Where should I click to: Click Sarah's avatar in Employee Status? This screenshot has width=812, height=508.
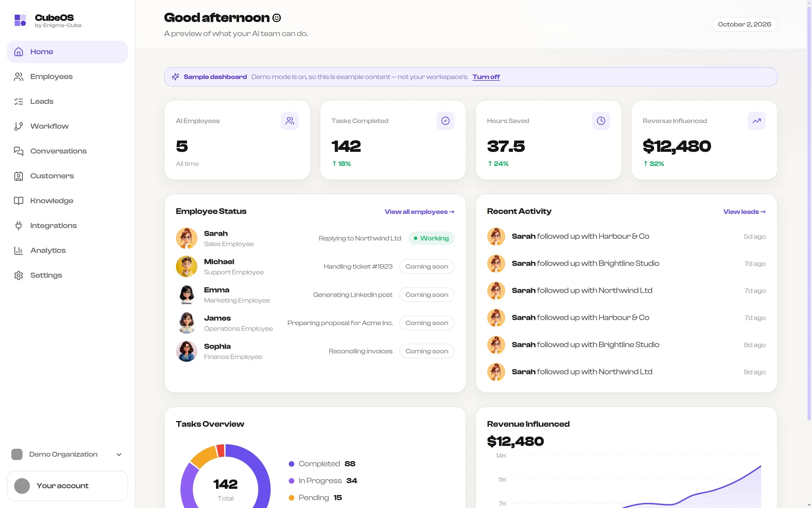point(187,238)
